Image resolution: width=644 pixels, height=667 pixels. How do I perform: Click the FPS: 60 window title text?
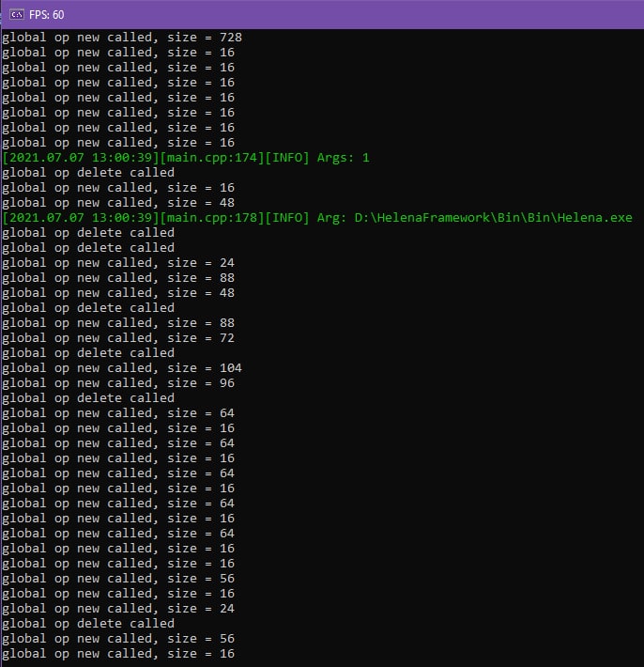47,15
